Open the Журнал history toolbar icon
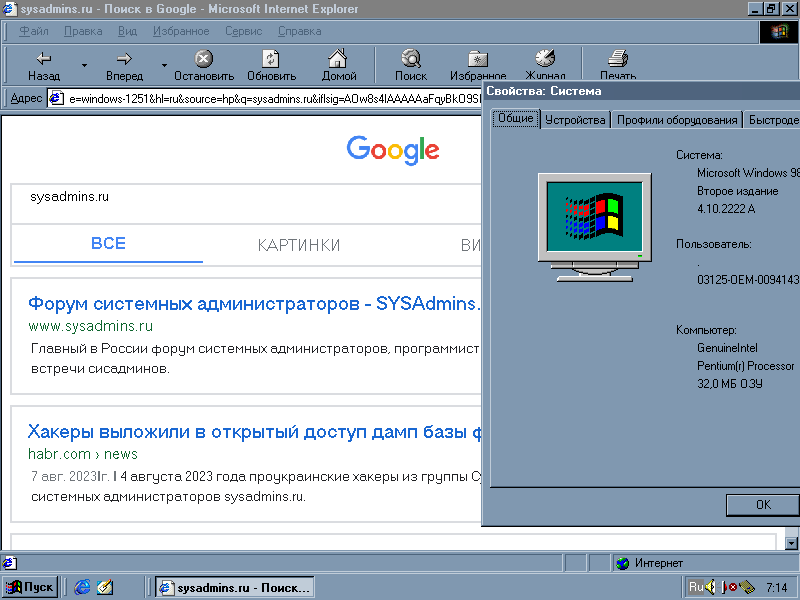The image size is (800, 600). pos(545,58)
